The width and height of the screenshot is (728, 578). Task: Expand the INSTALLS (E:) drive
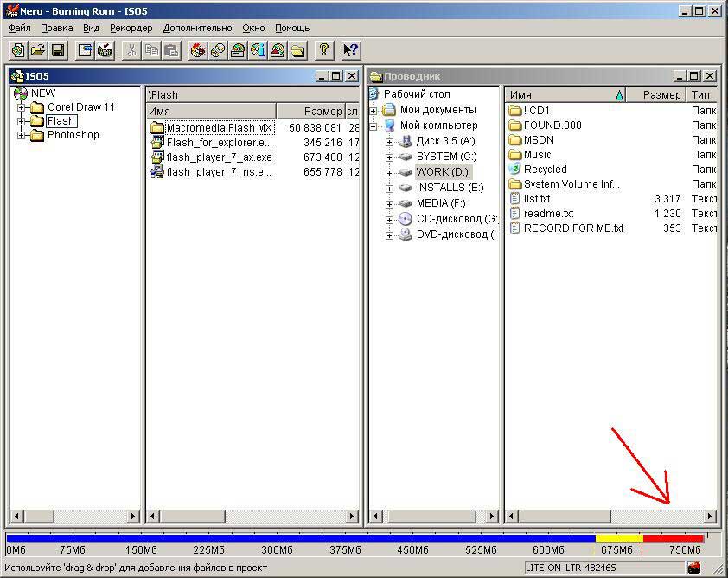coord(389,189)
